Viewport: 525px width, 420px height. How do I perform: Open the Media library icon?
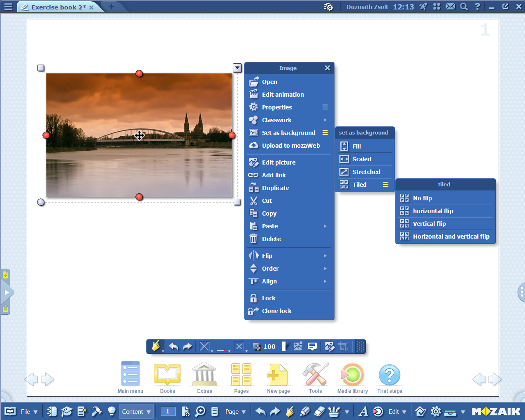pos(352,375)
